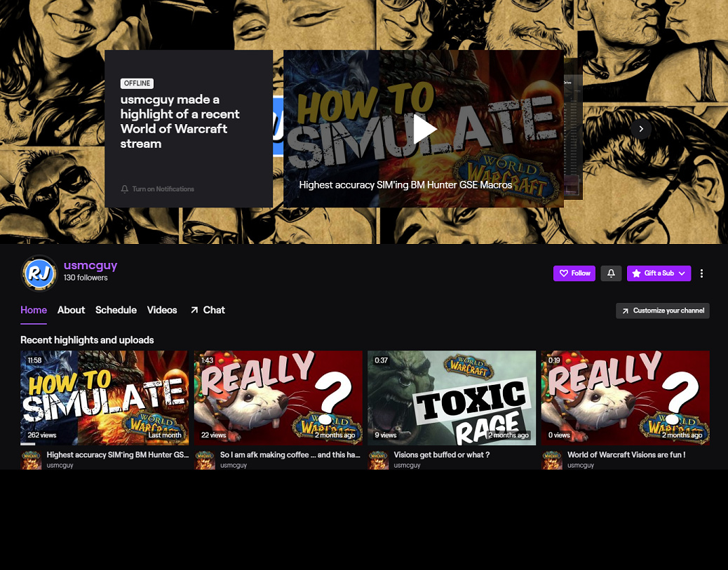
Task: Select the Home tab
Action: [34, 310]
